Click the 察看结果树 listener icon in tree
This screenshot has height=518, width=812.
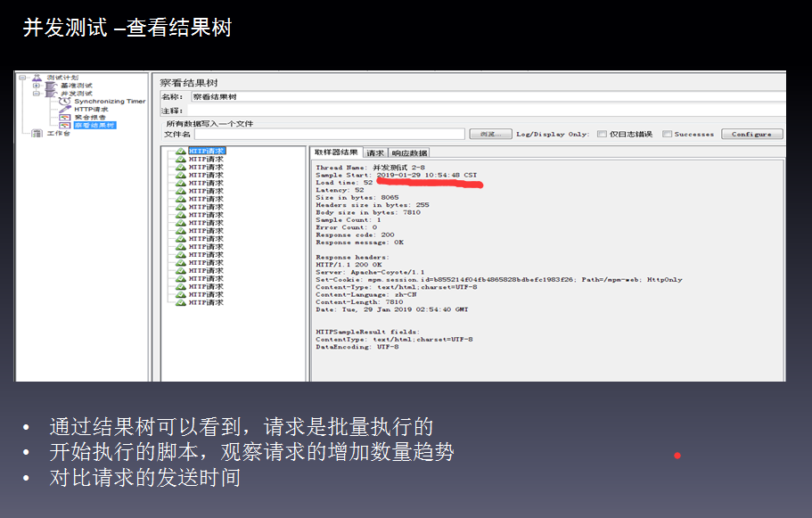tap(65, 126)
